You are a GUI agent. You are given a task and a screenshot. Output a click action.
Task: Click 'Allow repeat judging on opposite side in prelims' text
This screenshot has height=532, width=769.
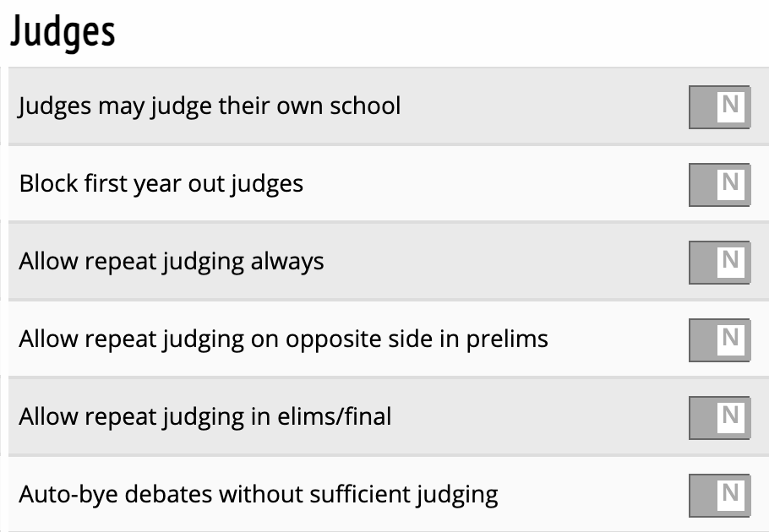[283, 339]
